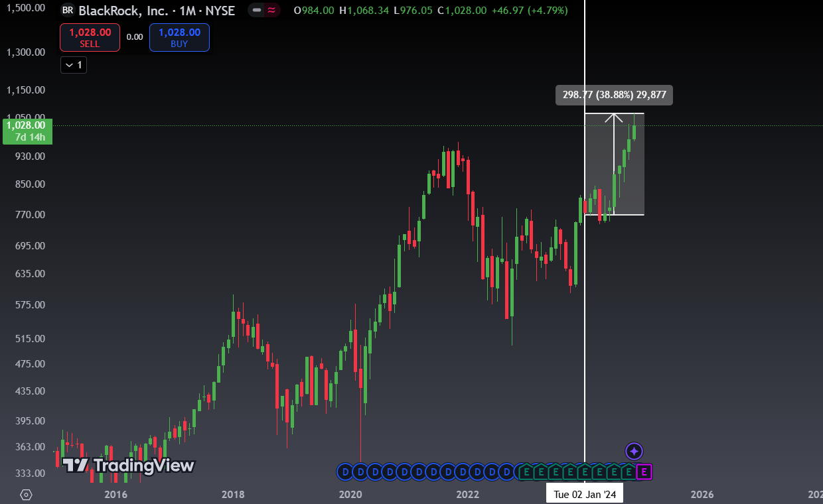
Task: Click the 2026 label on the time axis
Action: coord(702,495)
